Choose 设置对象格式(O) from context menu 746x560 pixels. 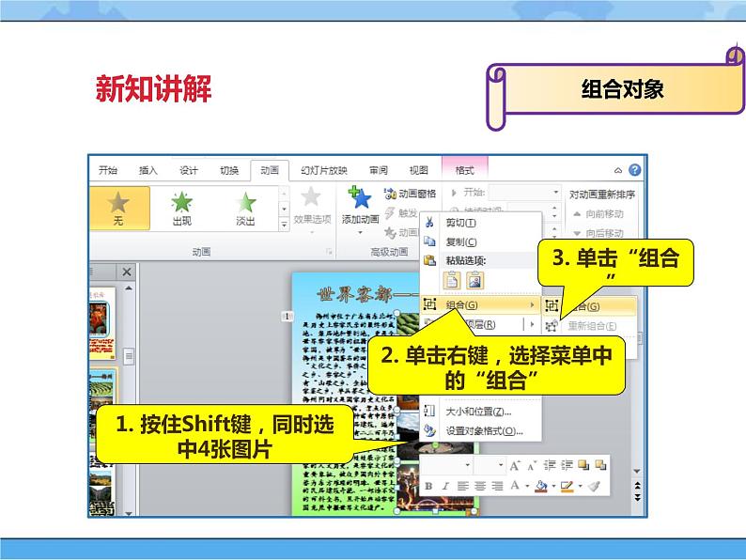point(484,431)
